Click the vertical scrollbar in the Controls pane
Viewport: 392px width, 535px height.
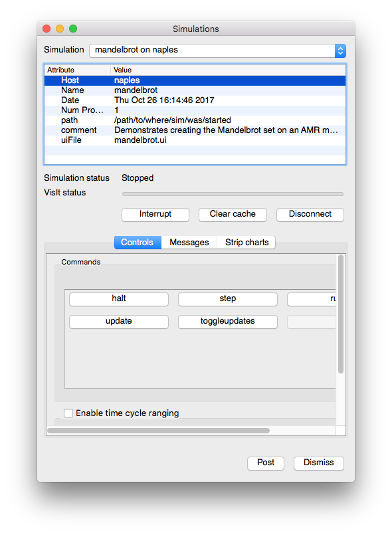[x=340, y=314]
